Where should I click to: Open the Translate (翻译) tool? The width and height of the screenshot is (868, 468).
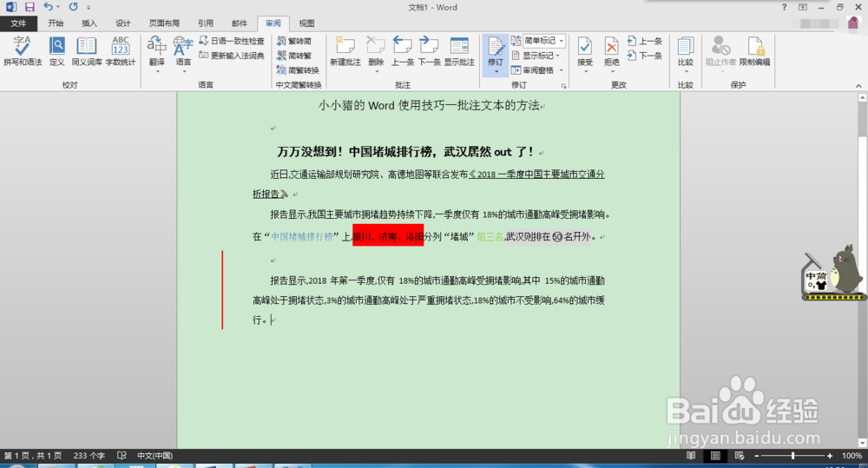point(156,53)
